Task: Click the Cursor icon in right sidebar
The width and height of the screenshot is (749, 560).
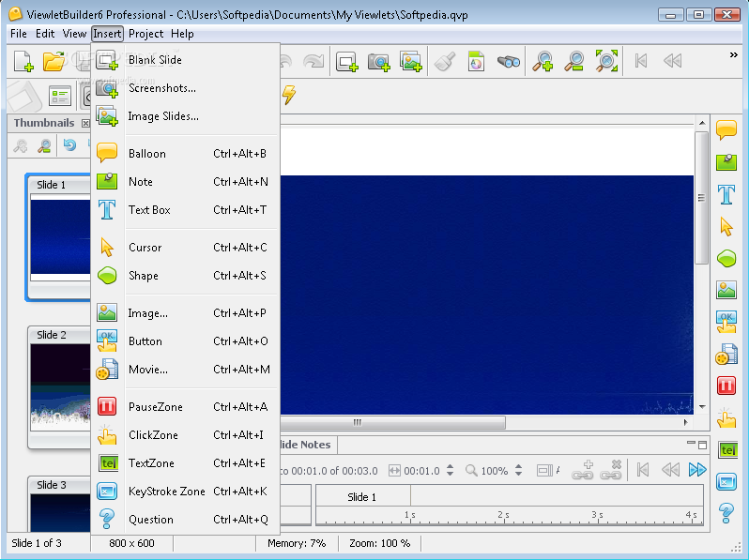Action: tap(726, 226)
